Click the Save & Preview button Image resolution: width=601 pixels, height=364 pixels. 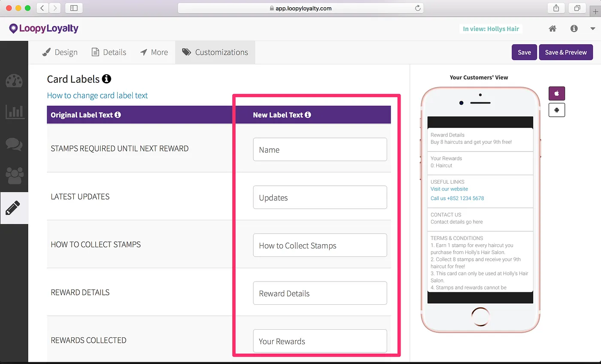coord(566,52)
